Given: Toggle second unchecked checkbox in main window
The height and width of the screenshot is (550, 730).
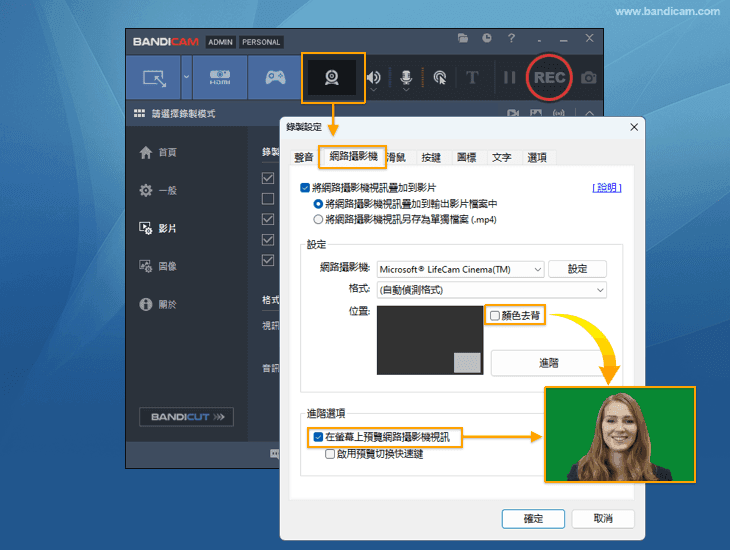Looking at the screenshot, I should [268, 199].
